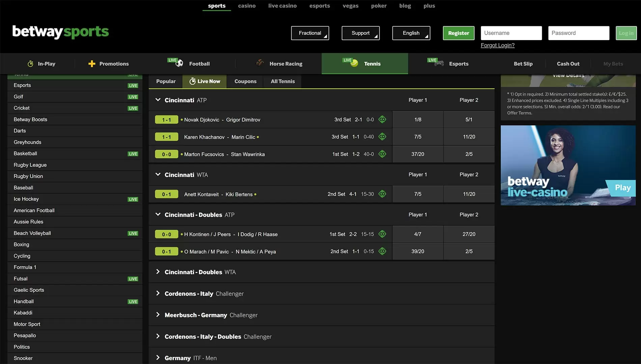641x364 pixels.
Task: Click the LIVE badge next to Ice Hockey
Action: click(133, 200)
